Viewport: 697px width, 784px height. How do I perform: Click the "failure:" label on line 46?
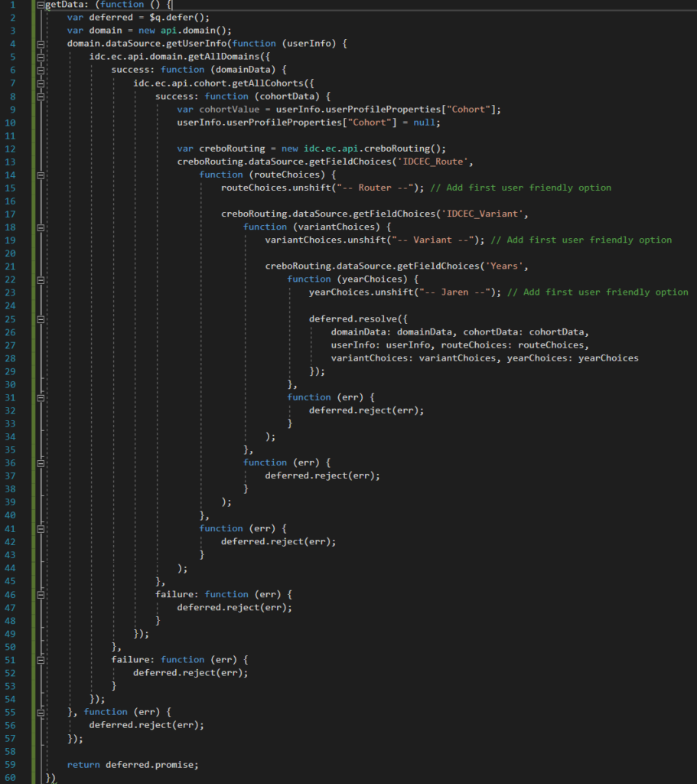[x=177, y=594]
